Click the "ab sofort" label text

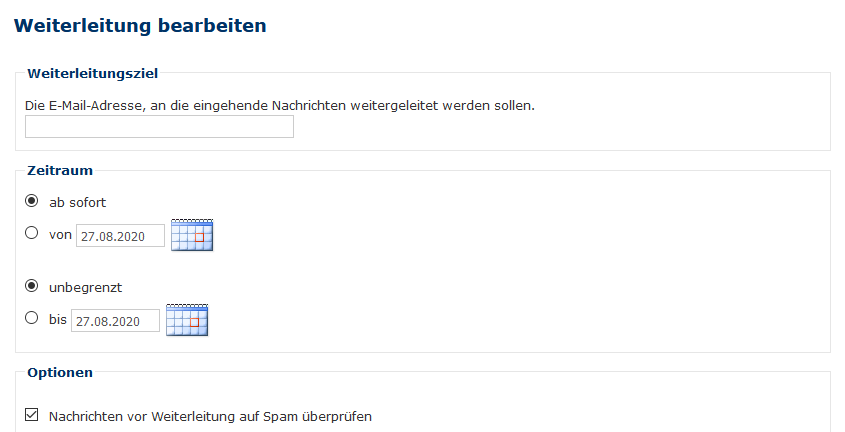[x=77, y=202]
